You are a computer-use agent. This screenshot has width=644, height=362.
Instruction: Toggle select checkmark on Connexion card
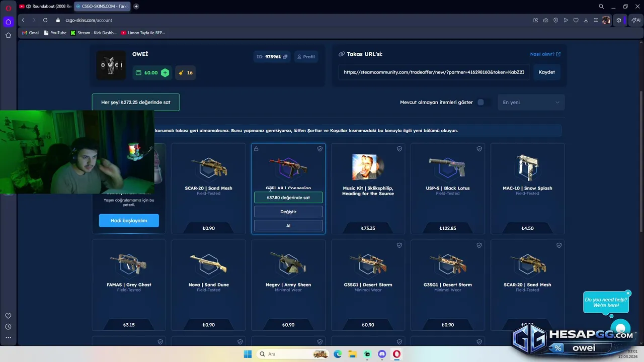point(319,149)
